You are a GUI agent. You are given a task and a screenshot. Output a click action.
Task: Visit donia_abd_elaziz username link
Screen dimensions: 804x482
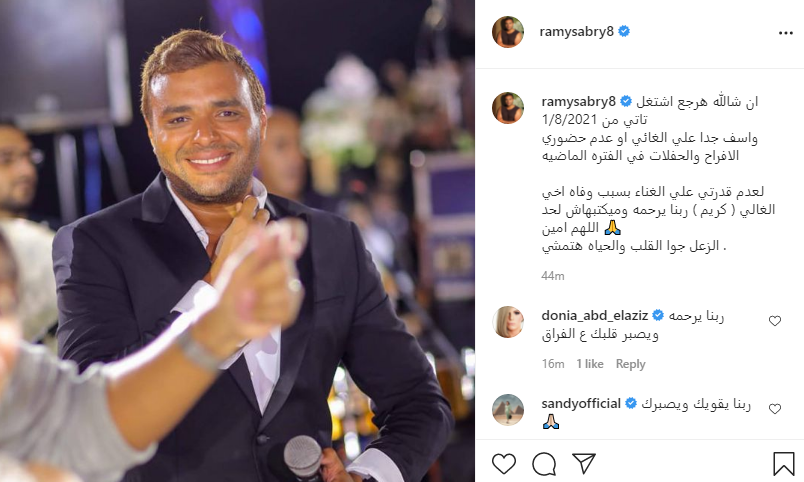click(595, 316)
